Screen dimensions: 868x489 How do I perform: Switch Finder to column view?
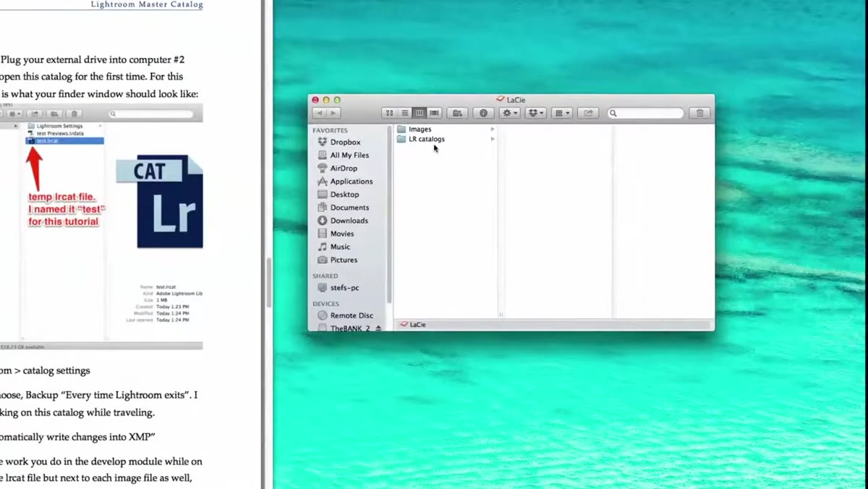pos(420,113)
